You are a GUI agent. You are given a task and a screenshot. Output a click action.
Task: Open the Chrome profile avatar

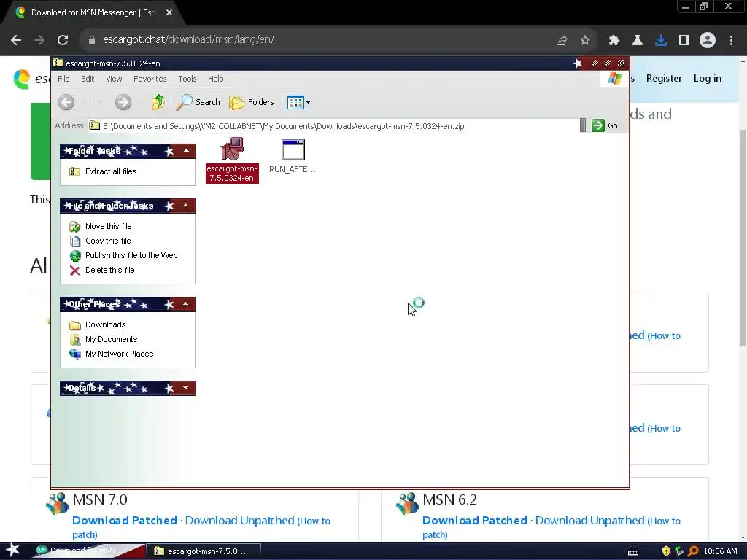(708, 41)
